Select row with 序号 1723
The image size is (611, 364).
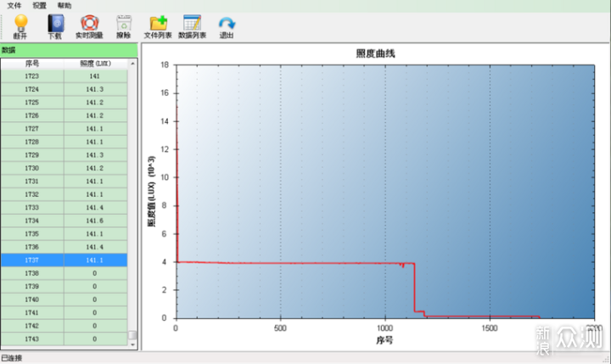(64, 76)
